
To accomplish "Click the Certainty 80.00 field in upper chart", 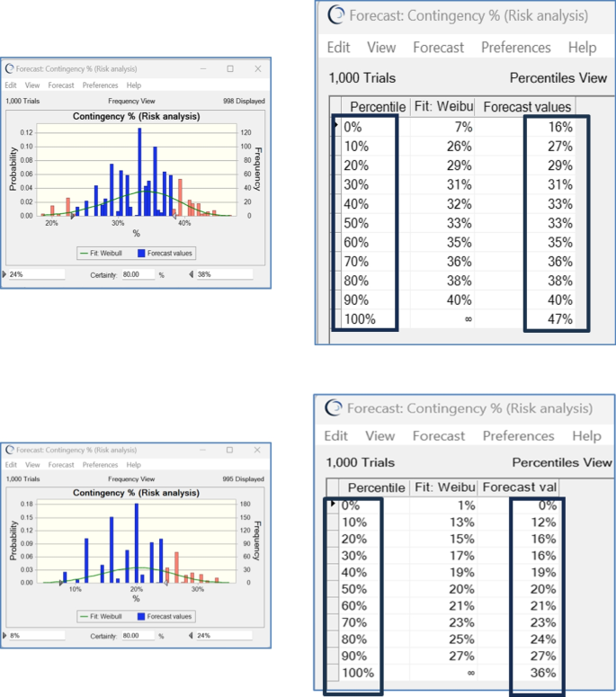I will point(138,274).
